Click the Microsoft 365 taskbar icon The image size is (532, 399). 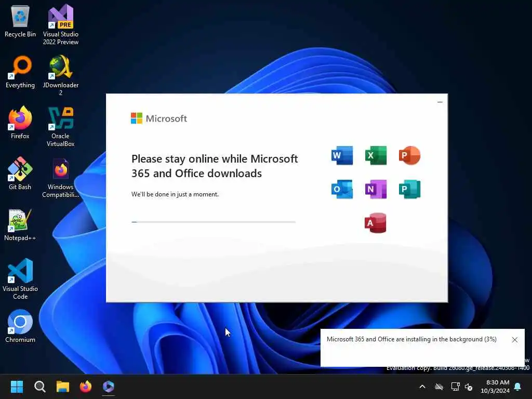pos(109,387)
